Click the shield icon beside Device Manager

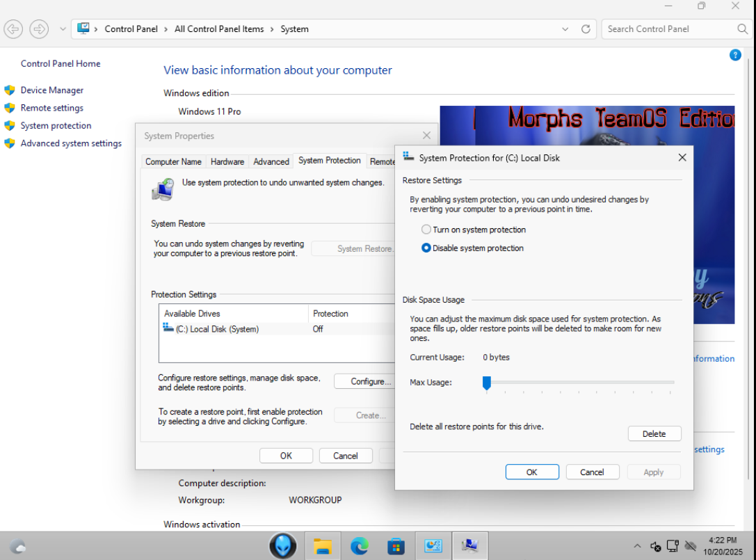tap(10, 90)
